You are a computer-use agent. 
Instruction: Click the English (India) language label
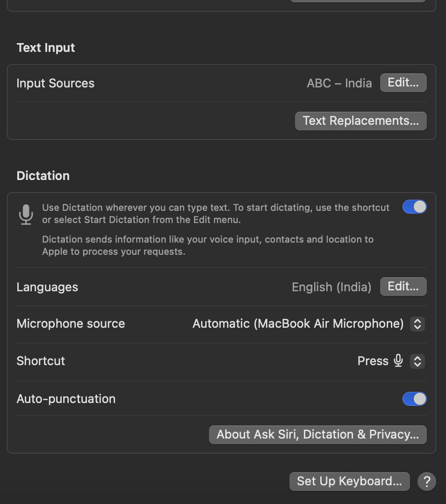coord(331,287)
